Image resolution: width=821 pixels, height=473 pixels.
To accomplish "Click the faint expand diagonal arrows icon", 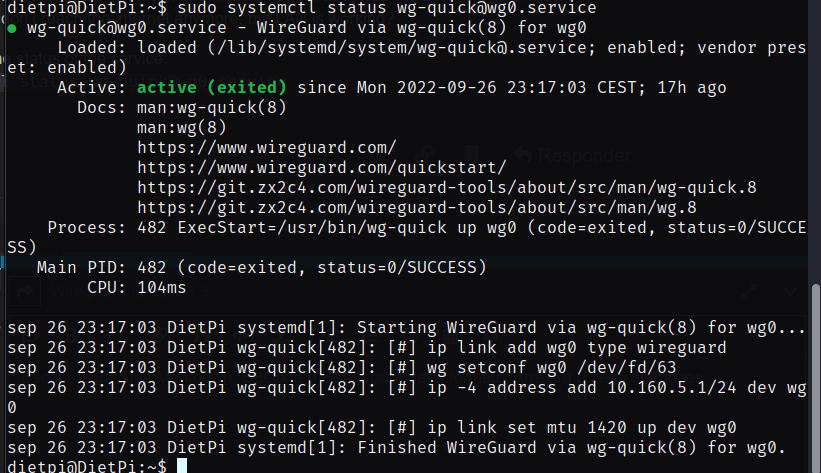I will [749, 291].
